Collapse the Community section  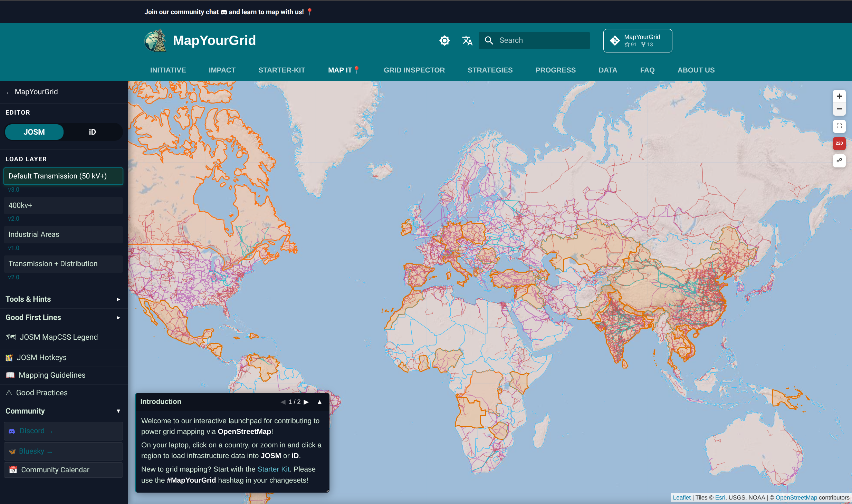[x=63, y=411]
